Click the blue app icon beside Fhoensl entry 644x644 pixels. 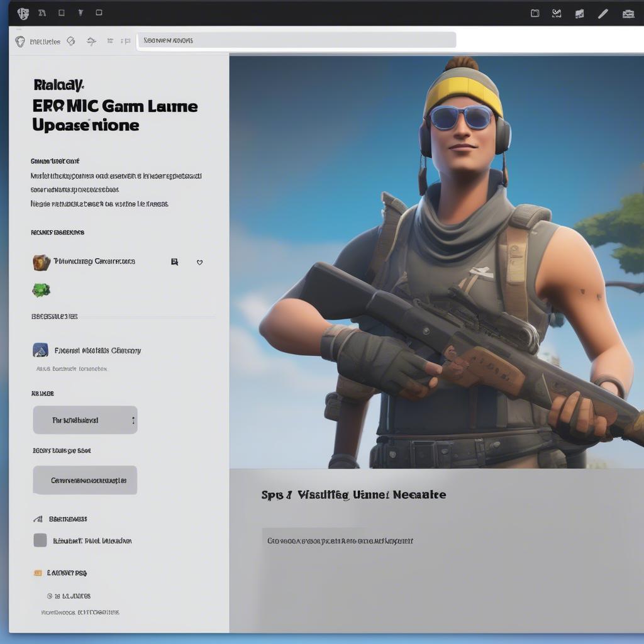(40, 350)
